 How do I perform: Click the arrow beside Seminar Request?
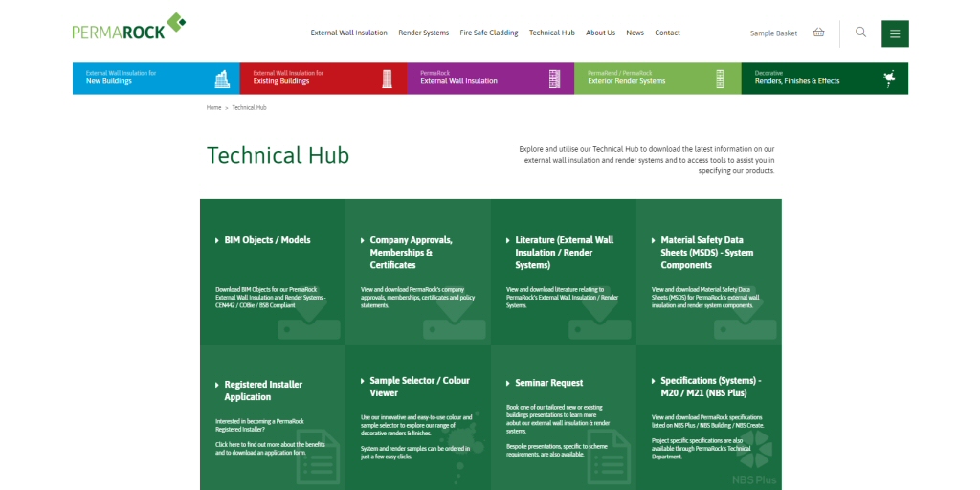pyautogui.click(x=508, y=383)
